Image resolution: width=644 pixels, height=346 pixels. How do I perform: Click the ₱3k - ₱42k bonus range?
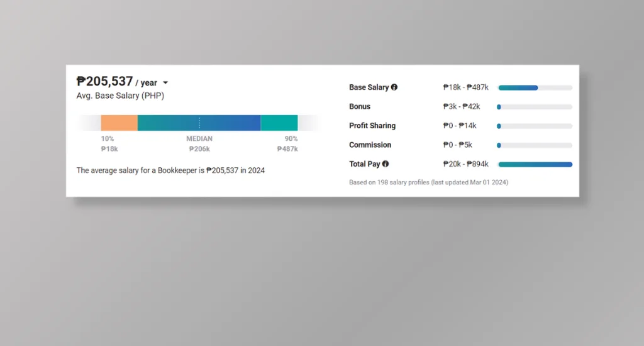point(462,106)
